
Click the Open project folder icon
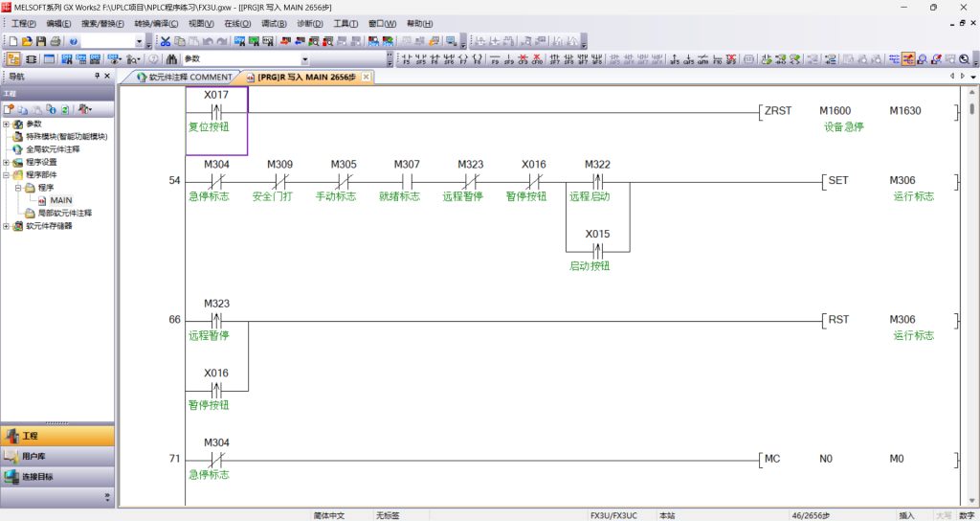pyautogui.click(x=27, y=41)
